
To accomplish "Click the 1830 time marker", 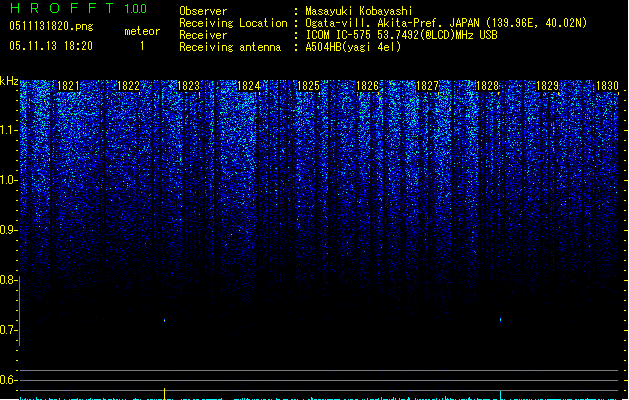I will tap(607, 86).
